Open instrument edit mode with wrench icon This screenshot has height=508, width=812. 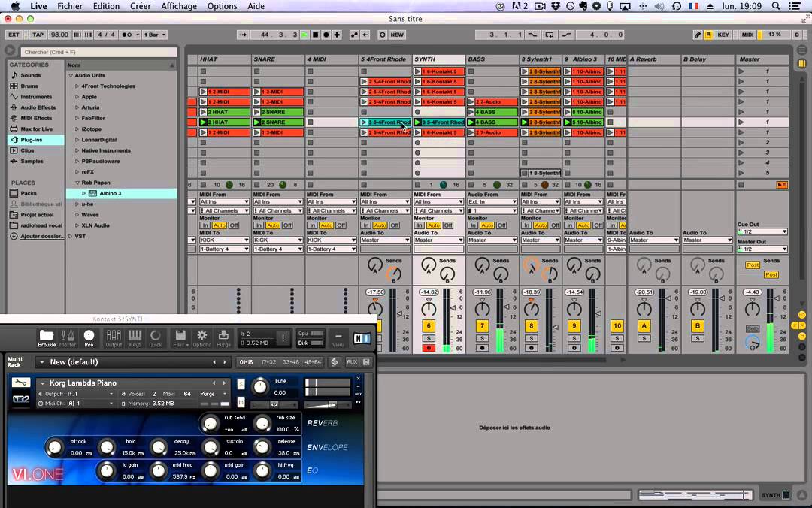click(21, 383)
